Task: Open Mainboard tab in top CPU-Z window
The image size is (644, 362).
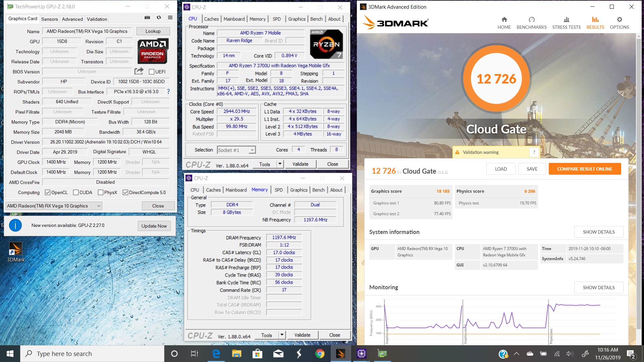Action: pyautogui.click(x=234, y=19)
